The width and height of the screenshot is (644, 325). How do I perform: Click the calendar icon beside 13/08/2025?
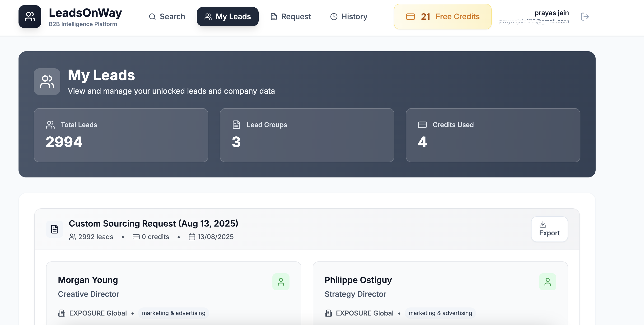pos(192,237)
